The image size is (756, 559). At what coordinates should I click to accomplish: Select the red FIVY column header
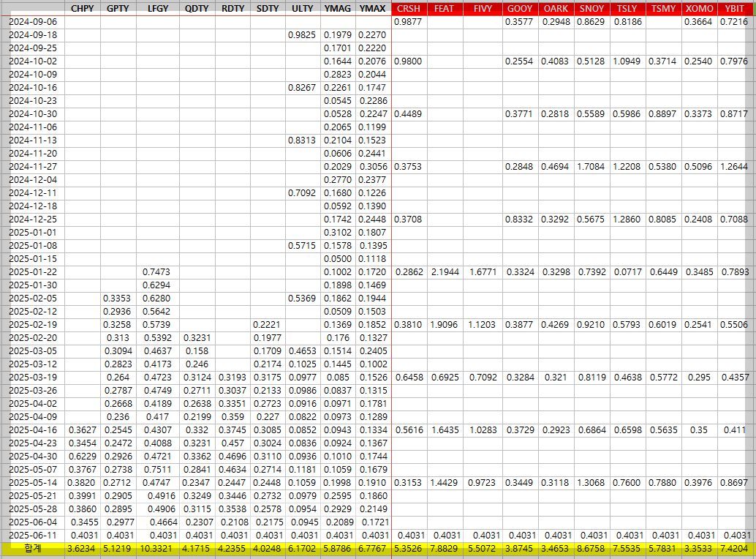[x=483, y=8]
